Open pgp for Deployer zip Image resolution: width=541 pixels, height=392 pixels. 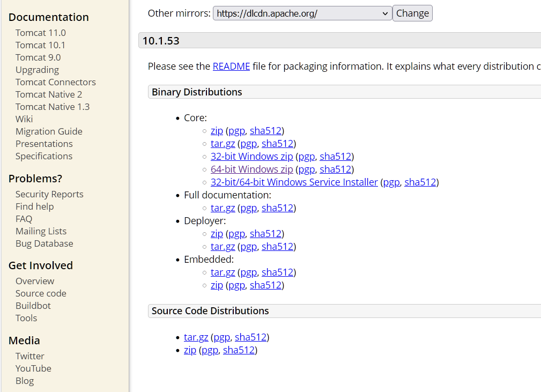click(236, 234)
